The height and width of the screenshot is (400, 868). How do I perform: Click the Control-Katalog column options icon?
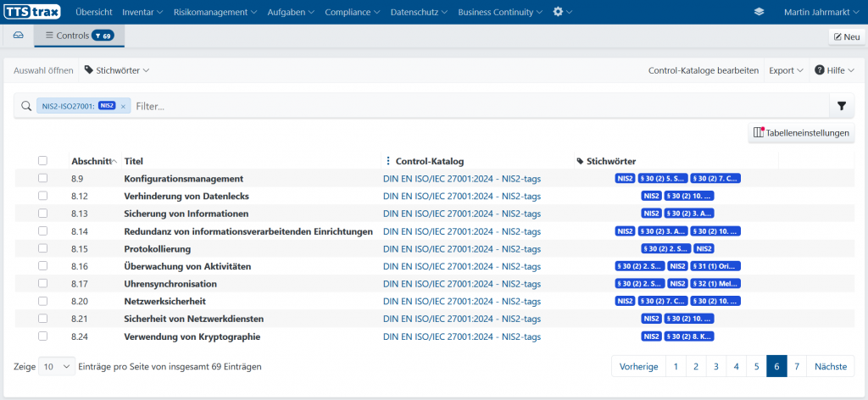(x=388, y=161)
